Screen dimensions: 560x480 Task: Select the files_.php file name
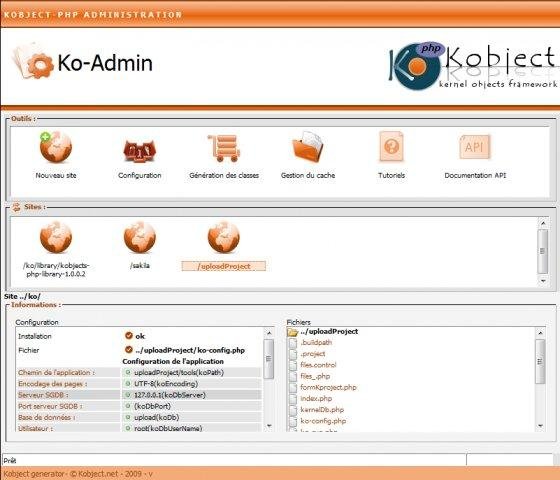pos(315,376)
